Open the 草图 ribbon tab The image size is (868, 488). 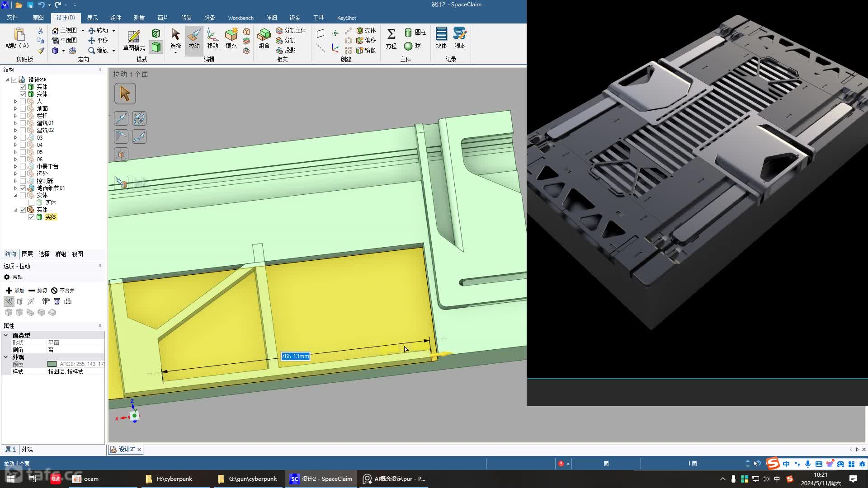coord(38,18)
